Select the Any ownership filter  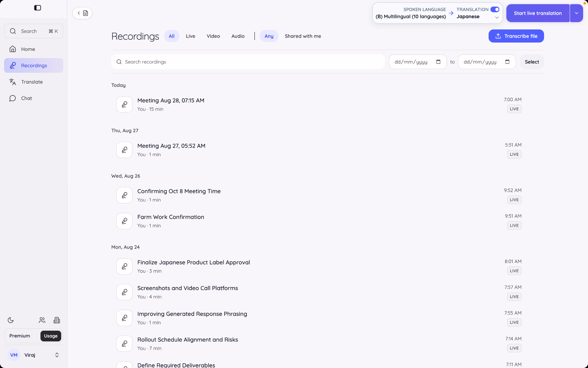click(269, 36)
